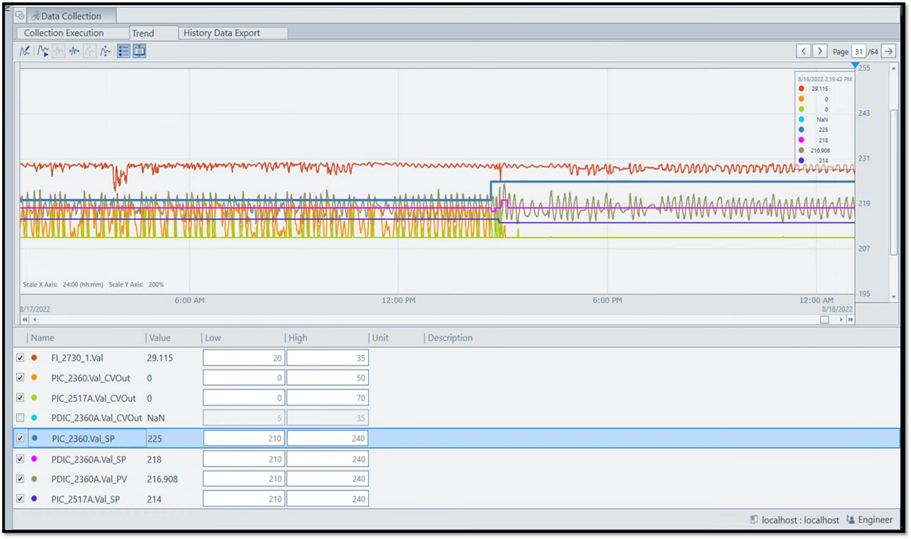Select the PIC_2360.Val_SP signal name
Viewport: 911px width, 539px height.
83,439
